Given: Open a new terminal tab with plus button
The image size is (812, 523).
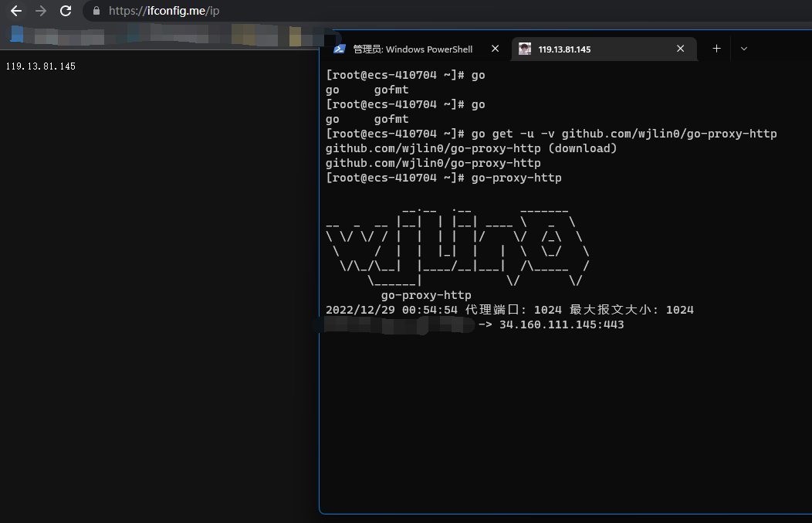Looking at the screenshot, I should point(716,48).
